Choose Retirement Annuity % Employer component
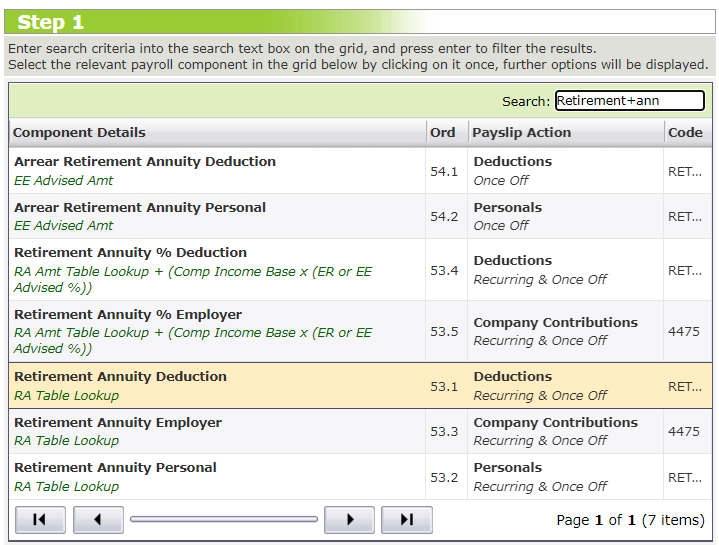The image size is (719, 545). click(x=128, y=315)
